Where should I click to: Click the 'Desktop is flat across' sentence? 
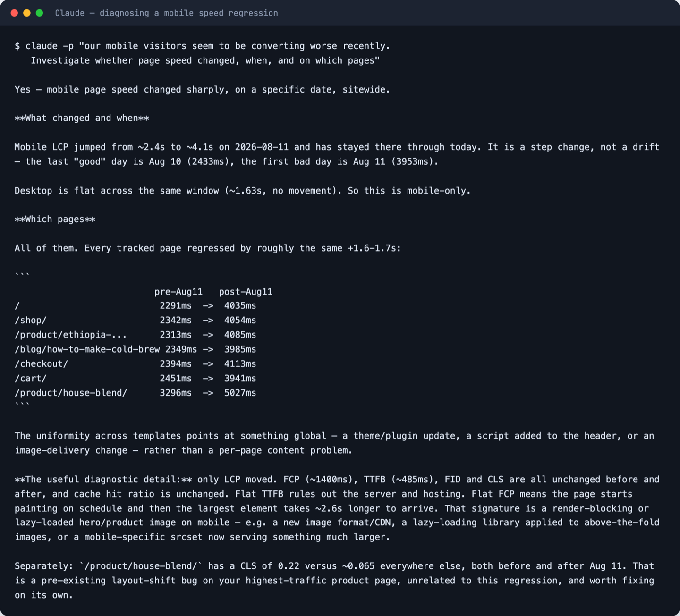[x=243, y=191]
